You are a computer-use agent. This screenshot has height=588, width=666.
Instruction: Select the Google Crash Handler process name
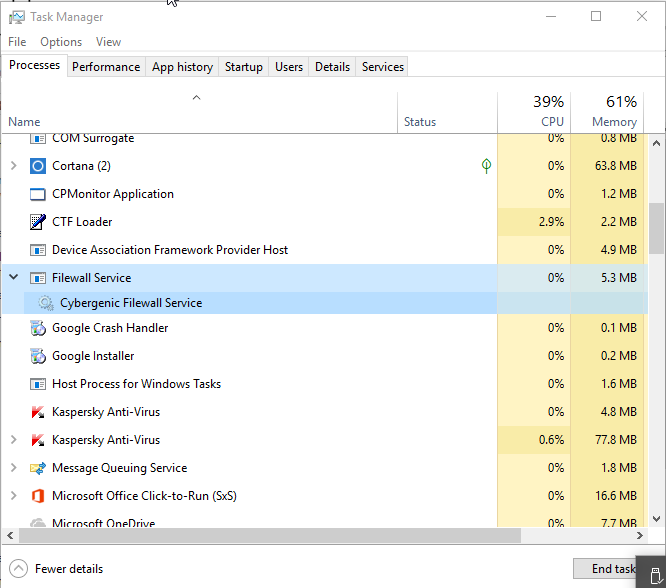tap(110, 328)
